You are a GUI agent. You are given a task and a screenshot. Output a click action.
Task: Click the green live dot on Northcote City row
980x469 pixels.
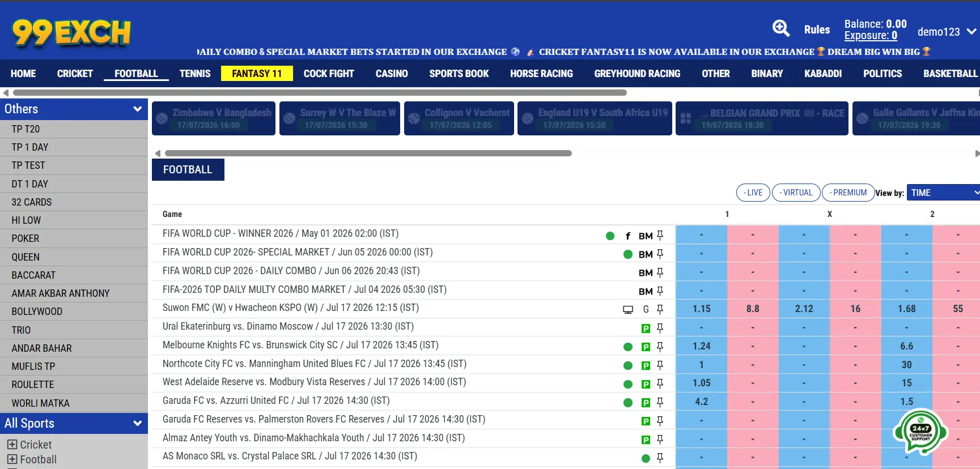pyautogui.click(x=628, y=365)
